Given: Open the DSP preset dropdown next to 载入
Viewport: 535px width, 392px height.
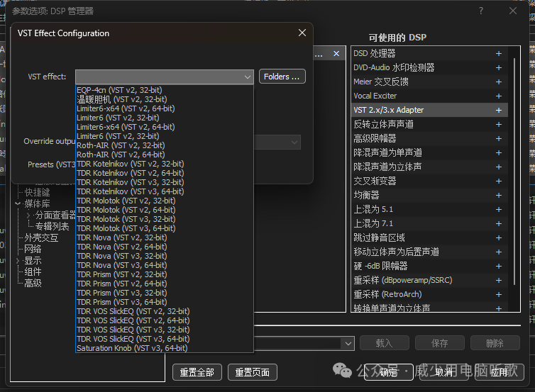Looking at the screenshot, I should coord(348,343).
